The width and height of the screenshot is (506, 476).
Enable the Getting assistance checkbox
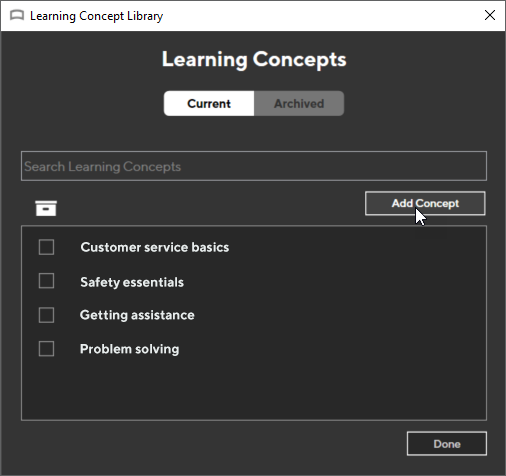(x=46, y=315)
